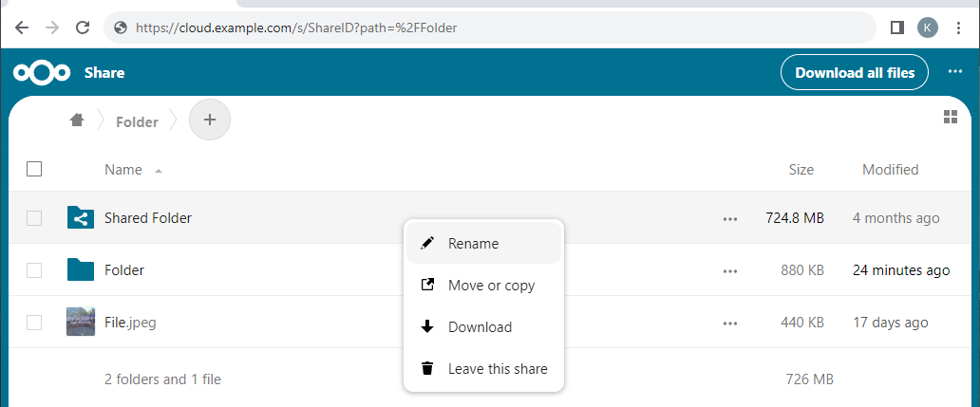This screenshot has width=980, height=407.
Task: Open the browser side panel icon
Action: click(896, 28)
